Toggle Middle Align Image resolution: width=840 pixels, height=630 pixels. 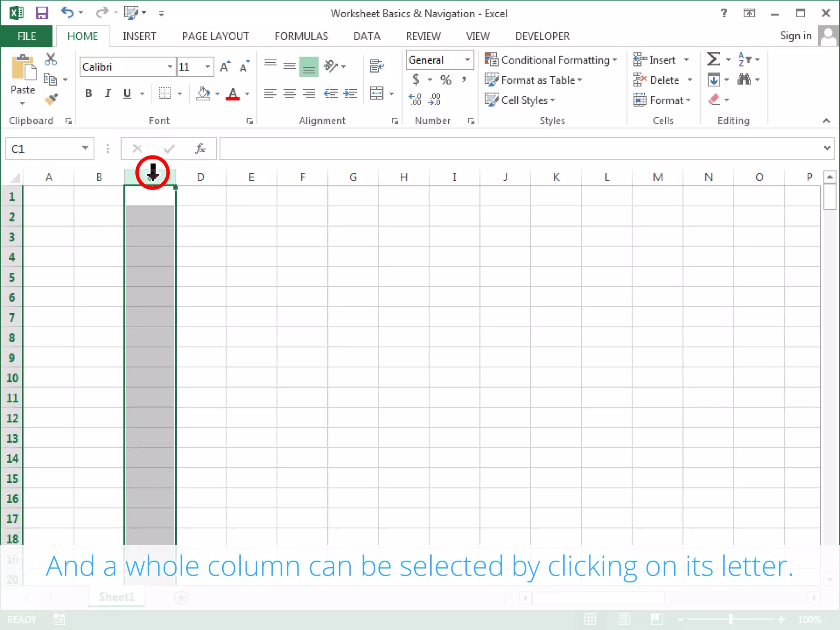click(x=290, y=66)
